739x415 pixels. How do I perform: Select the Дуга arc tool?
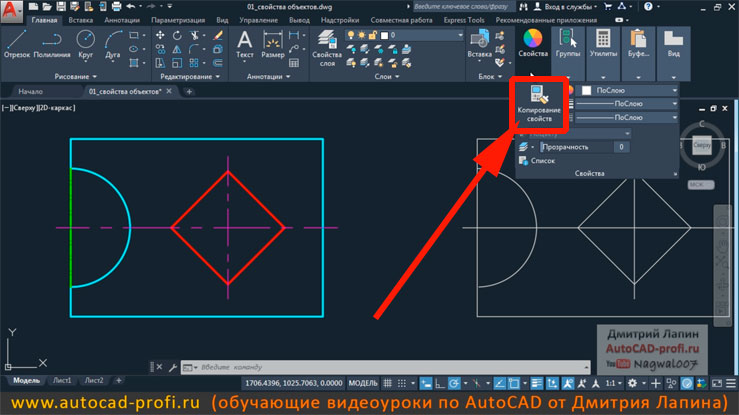coord(113,44)
